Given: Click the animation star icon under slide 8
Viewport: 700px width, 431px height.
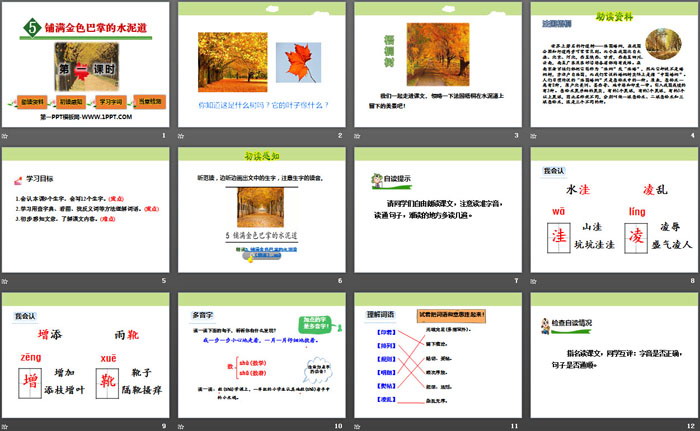Looking at the screenshot, I should point(533,281).
